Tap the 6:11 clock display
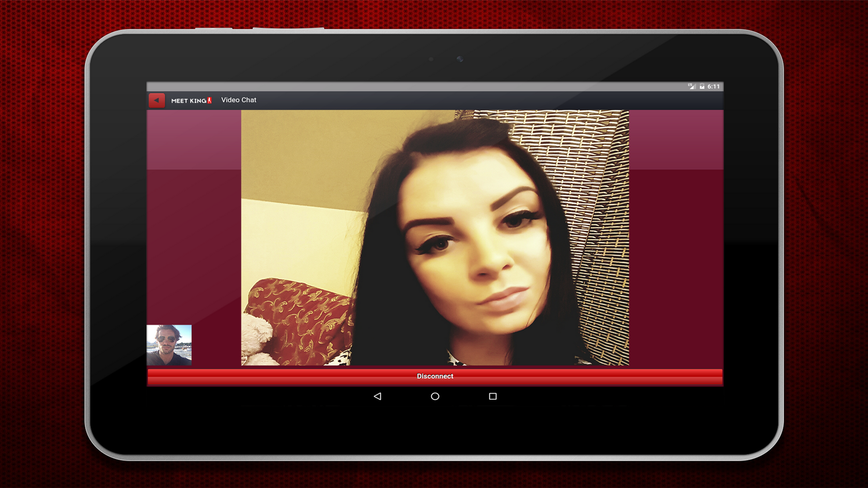 714,86
